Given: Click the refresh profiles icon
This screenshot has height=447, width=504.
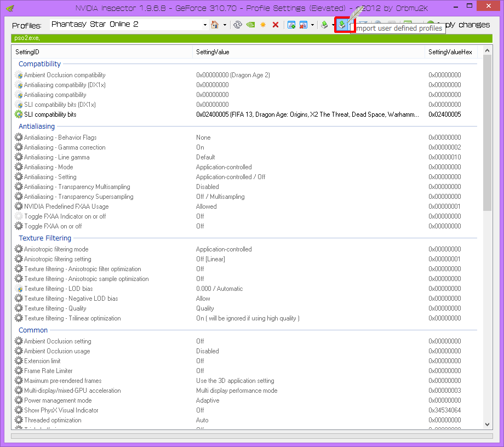Looking at the screenshot, I should pyautogui.click(x=238, y=25).
